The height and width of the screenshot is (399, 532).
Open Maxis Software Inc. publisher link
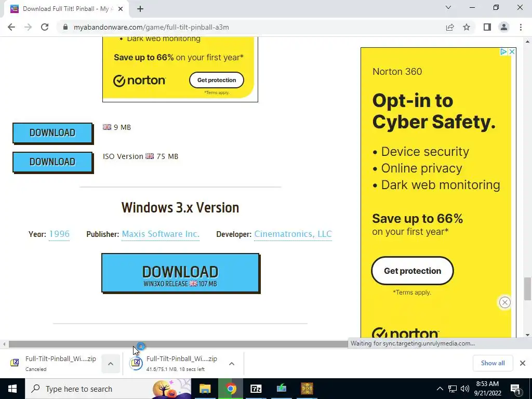(161, 234)
